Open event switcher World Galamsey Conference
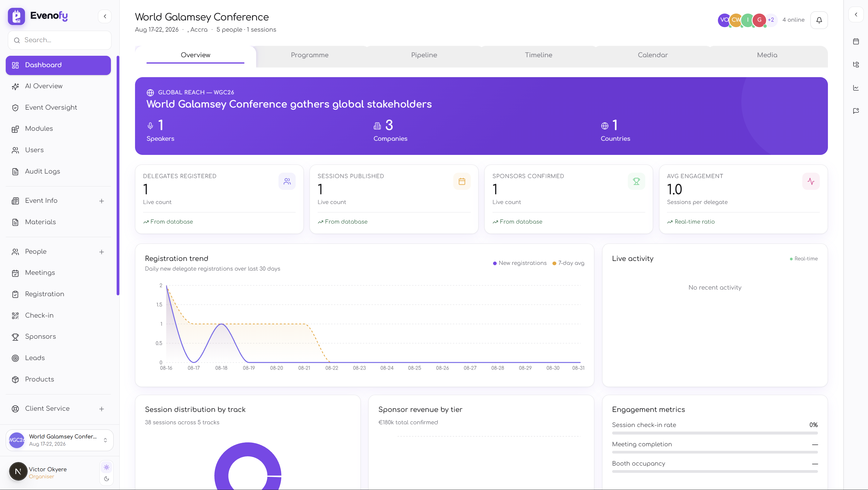Viewport: 868px width, 490px height. coord(60,440)
